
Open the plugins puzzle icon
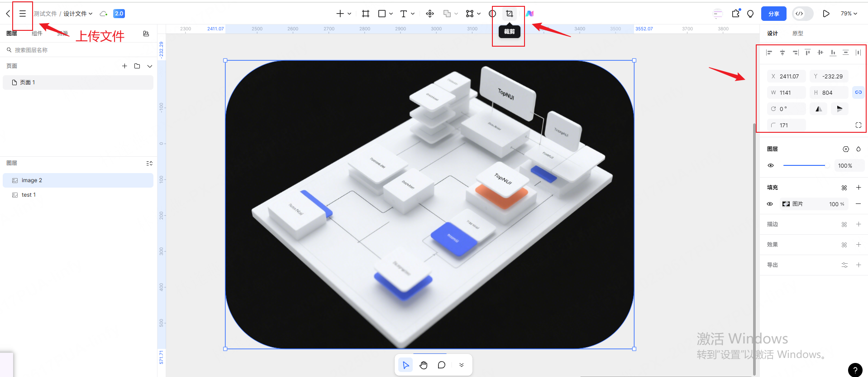(x=736, y=14)
